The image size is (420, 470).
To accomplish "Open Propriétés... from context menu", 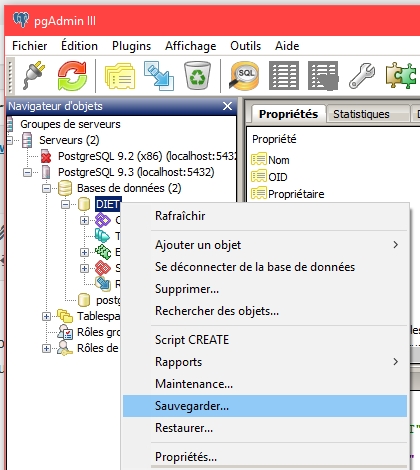I will point(265,457).
